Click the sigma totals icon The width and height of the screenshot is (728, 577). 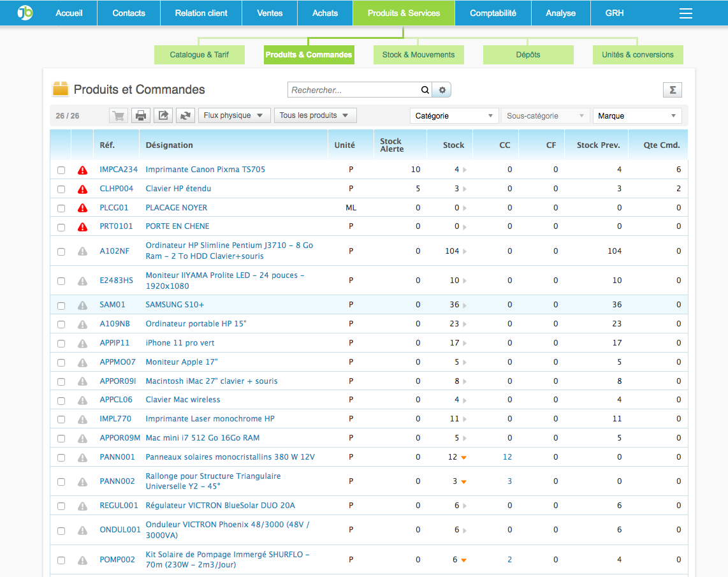coord(672,90)
